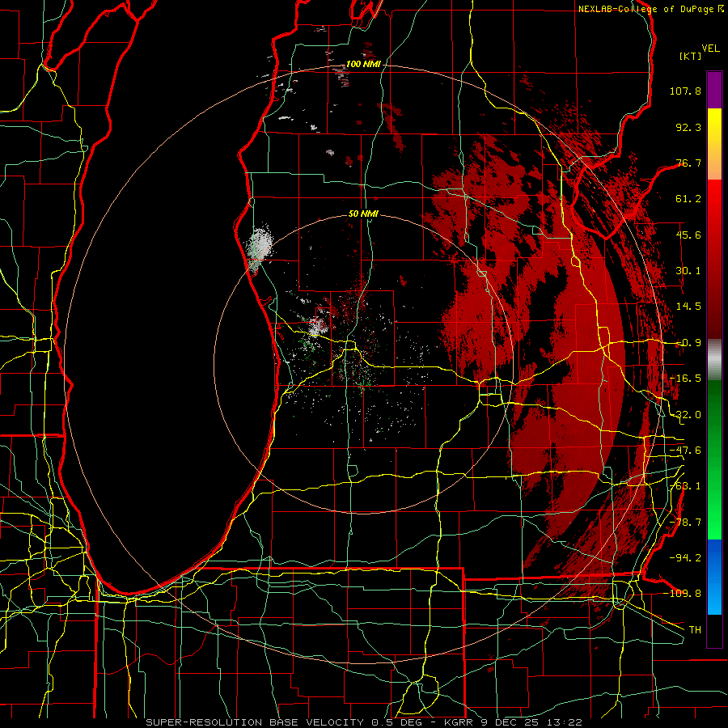
Task: Click the 50 NMI range ring label
Action: [x=363, y=214]
